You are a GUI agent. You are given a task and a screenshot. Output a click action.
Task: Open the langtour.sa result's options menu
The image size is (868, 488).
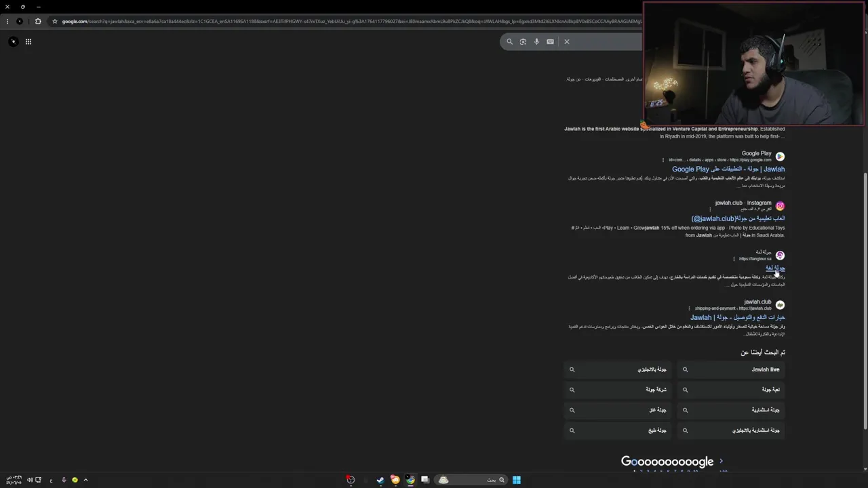(734, 259)
